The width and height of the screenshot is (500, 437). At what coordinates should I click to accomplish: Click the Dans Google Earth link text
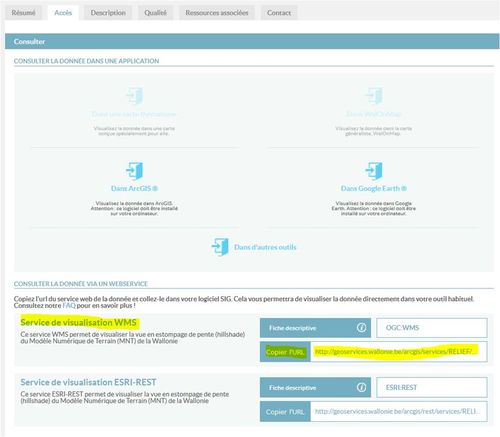[374, 189]
